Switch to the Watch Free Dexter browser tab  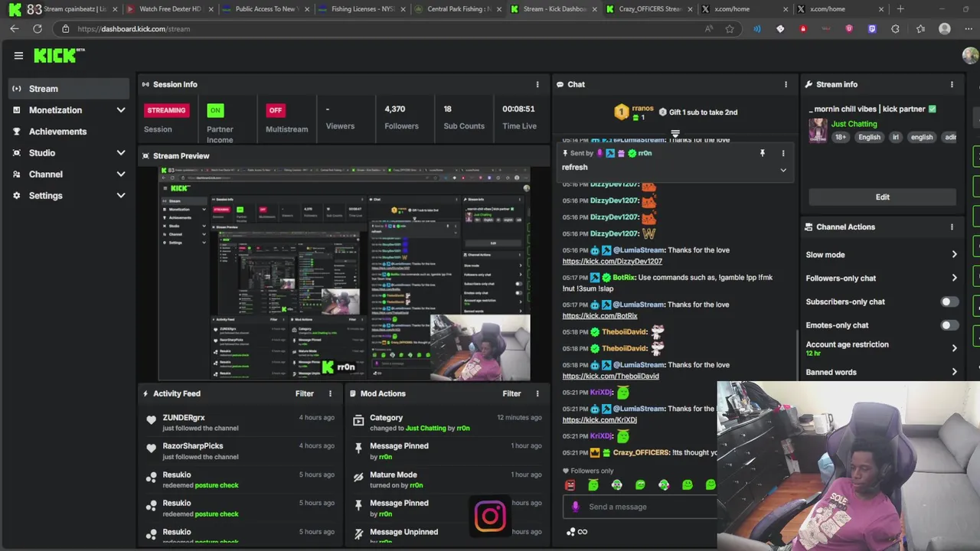click(x=169, y=9)
